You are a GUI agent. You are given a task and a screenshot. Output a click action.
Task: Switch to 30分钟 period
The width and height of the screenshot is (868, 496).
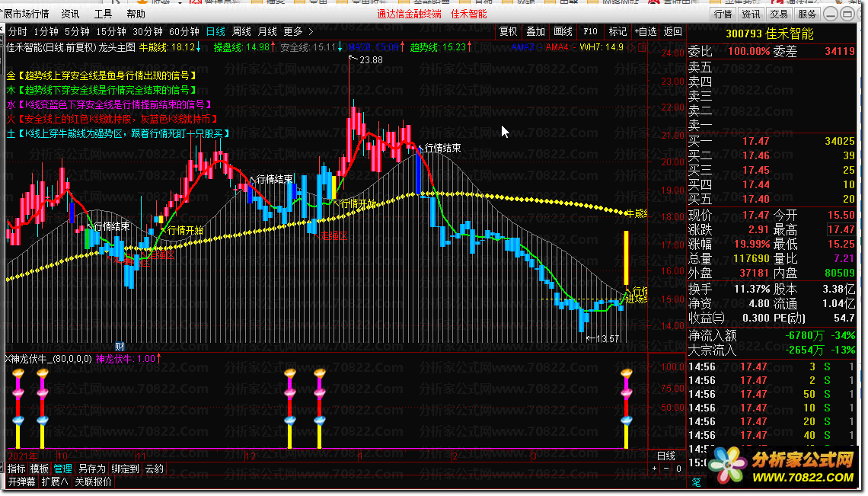click(148, 31)
